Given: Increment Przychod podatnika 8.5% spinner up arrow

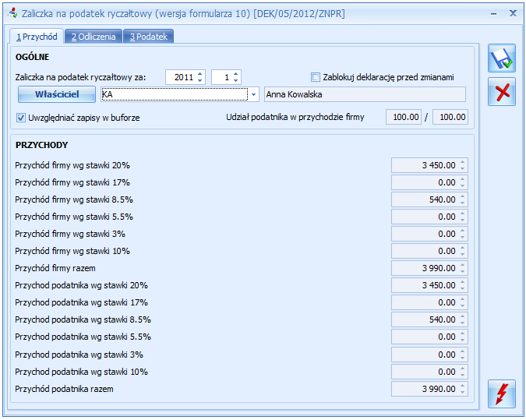Looking at the screenshot, I should 463,316.
